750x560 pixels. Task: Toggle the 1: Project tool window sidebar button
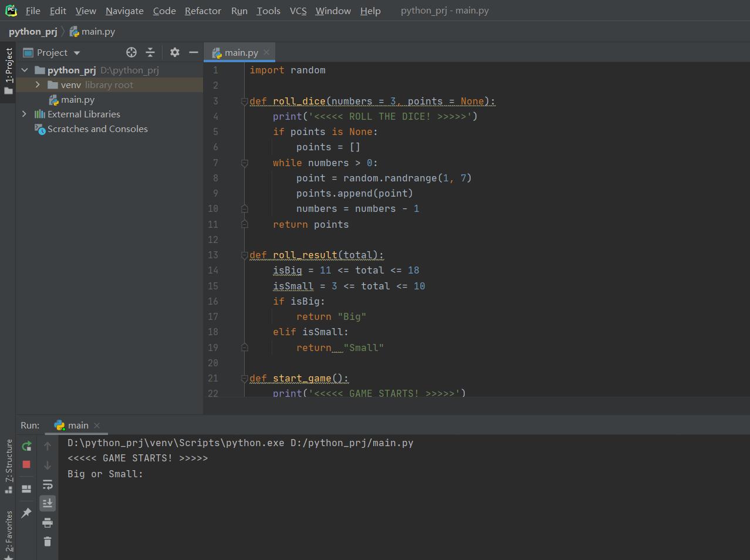[8, 70]
